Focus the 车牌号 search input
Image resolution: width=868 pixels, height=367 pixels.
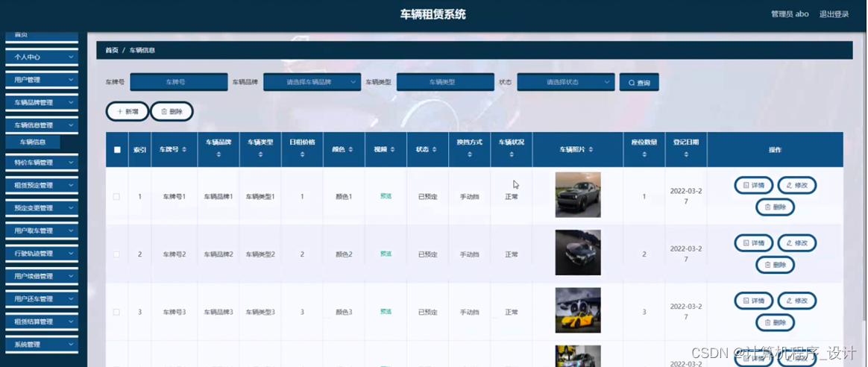(x=179, y=82)
